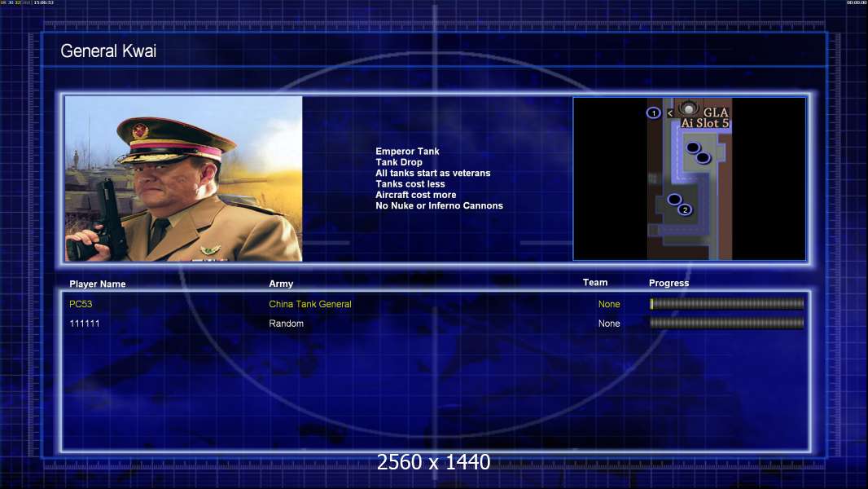This screenshot has width=868, height=489.
Task: Click the 15:06:53 clock readout
Action: pyautogui.click(x=44, y=2)
